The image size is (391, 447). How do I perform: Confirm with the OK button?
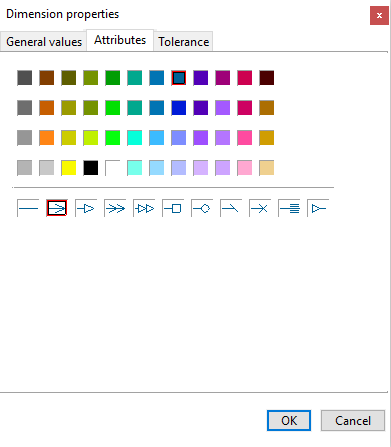pyautogui.click(x=289, y=421)
